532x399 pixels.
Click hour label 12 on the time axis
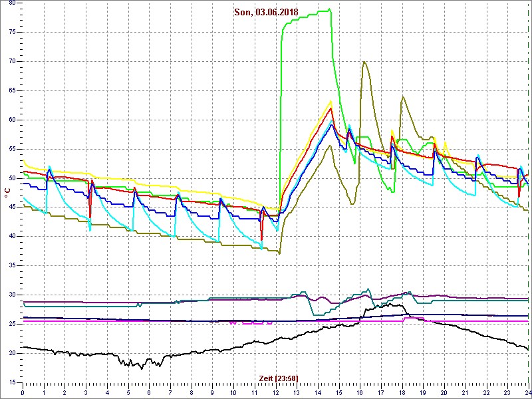click(276, 392)
